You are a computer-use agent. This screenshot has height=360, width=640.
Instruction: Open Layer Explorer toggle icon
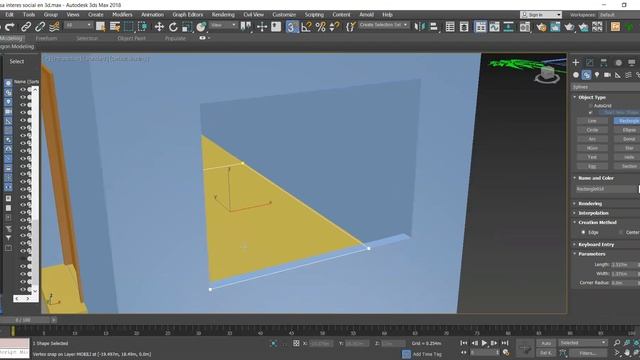[464, 27]
